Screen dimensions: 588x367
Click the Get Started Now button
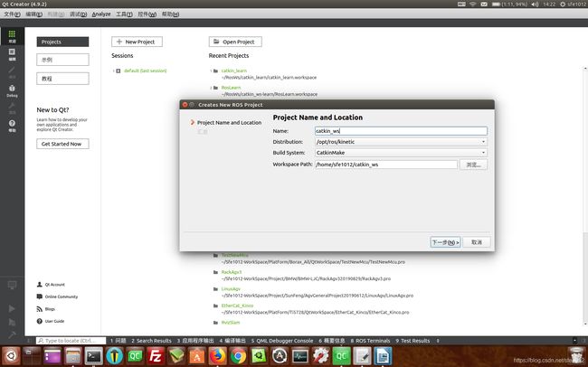(62, 144)
